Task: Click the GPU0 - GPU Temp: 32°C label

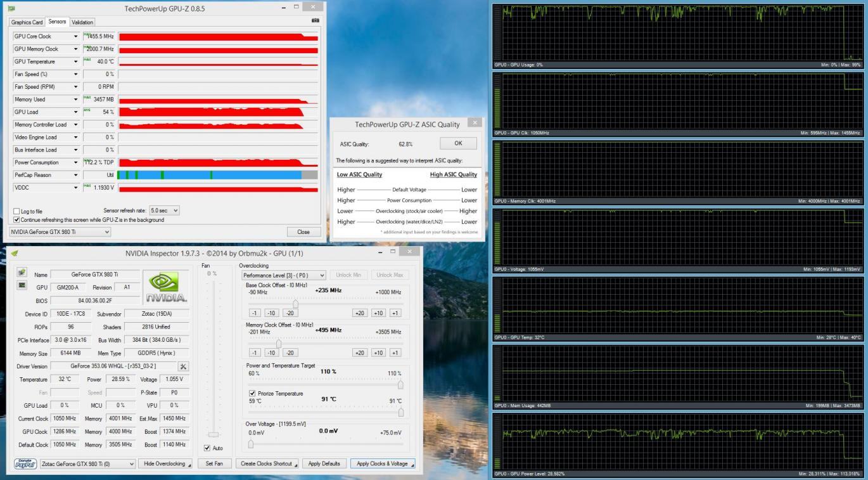Action: point(520,337)
